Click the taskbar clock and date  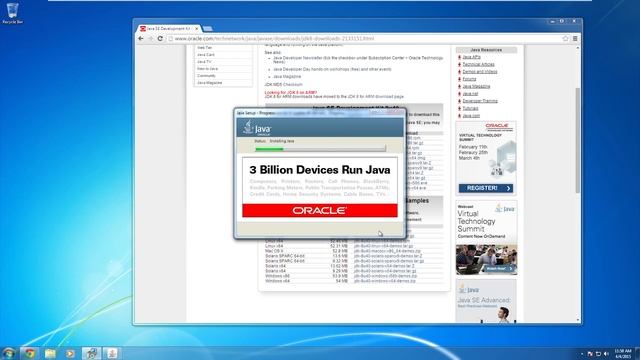pyautogui.click(x=623, y=353)
